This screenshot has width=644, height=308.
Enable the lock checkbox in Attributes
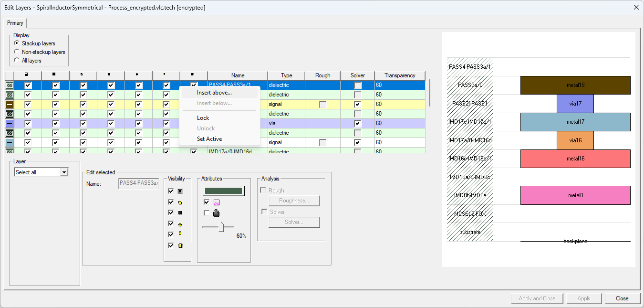click(x=207, y=213)
